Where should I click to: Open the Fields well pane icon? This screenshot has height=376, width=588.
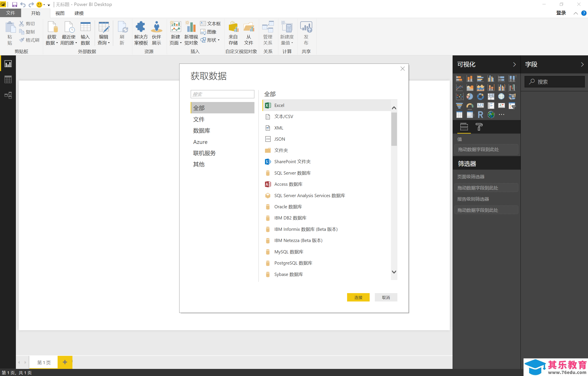[x=464, y=127]
